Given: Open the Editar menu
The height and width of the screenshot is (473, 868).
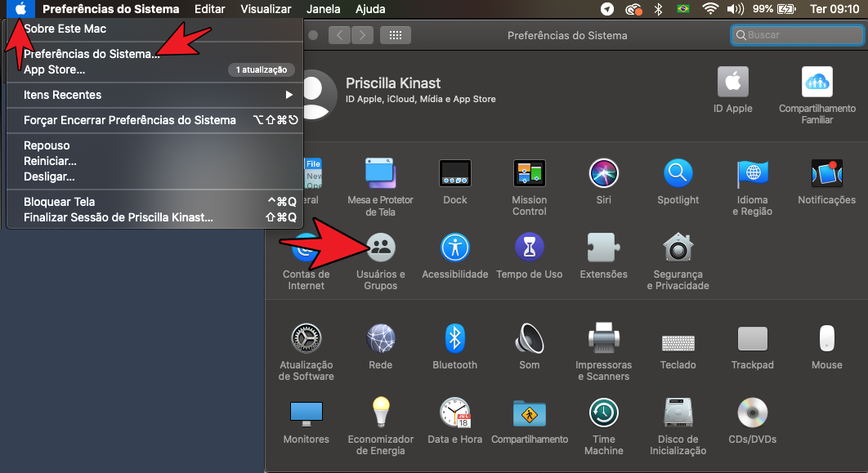Looking at the screenshot, I should click(x=210, y=9).
